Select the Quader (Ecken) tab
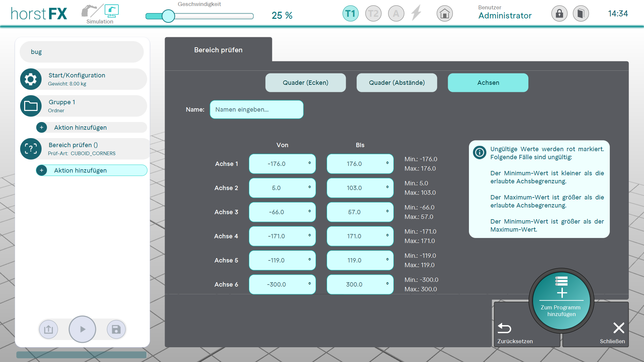 point(305,83)
